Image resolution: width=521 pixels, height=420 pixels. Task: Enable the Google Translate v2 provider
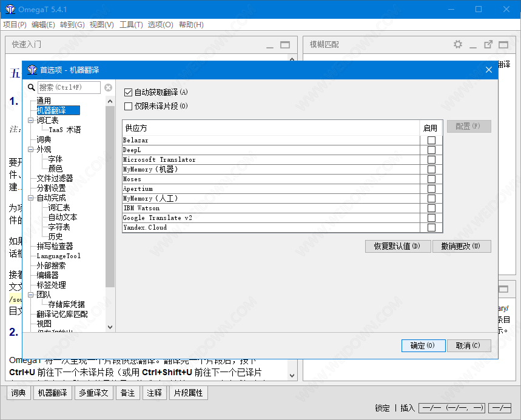(x=431, y=218)
